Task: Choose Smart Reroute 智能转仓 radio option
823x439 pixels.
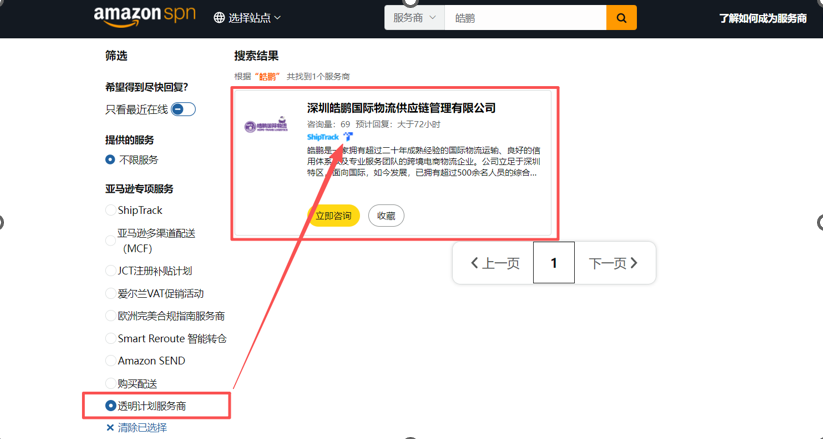Action: pos(110,339)
